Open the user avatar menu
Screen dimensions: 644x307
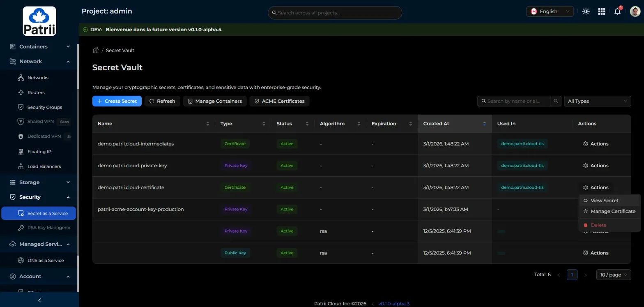tap(635, 12)
